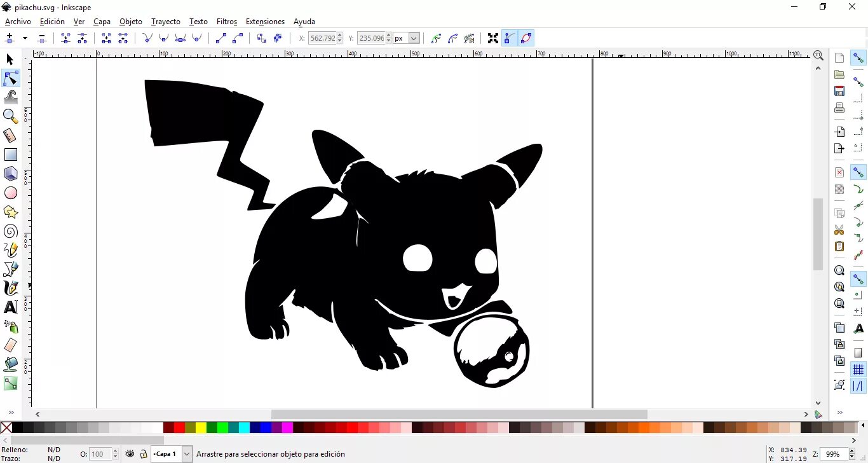This screenshot has height=463, width=868.
Task: Click the Save document icon
Action: (839, 91)
